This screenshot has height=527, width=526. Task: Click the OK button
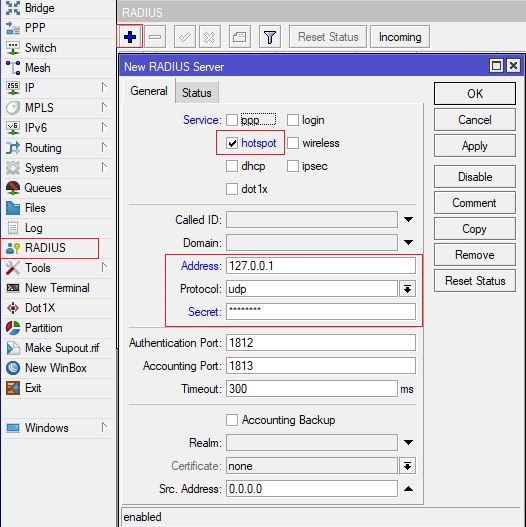[x=475, y=93]
